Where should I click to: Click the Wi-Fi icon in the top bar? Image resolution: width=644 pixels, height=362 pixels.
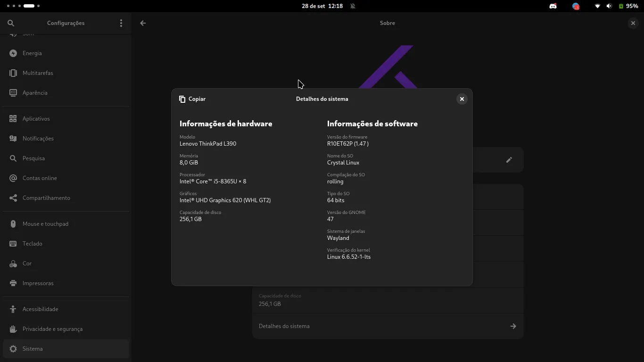point(597,6)
